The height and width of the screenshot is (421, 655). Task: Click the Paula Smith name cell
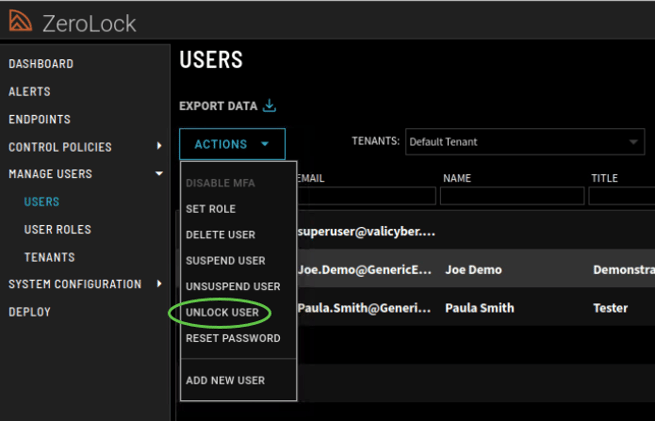tap(480, 308)
